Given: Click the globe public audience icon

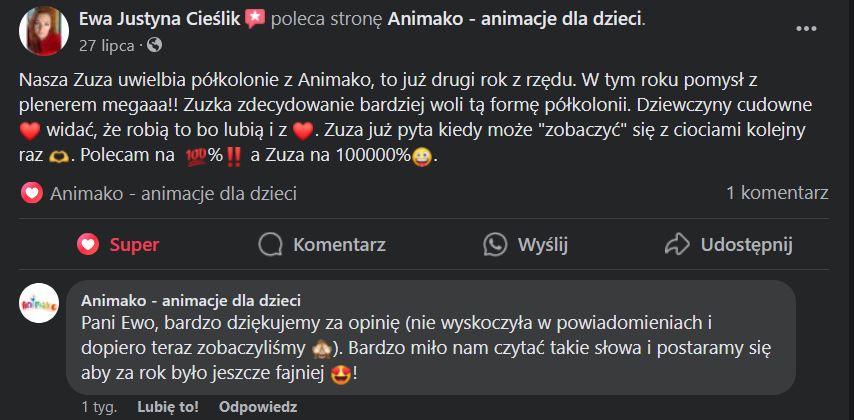Looking at the screenshot, I should pyautogui.click(x=154, y=45).
